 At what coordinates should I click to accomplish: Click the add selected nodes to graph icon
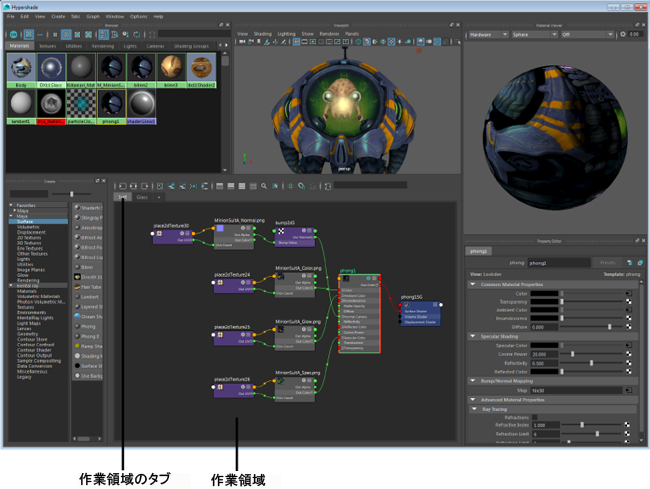(x=171, y=186)
